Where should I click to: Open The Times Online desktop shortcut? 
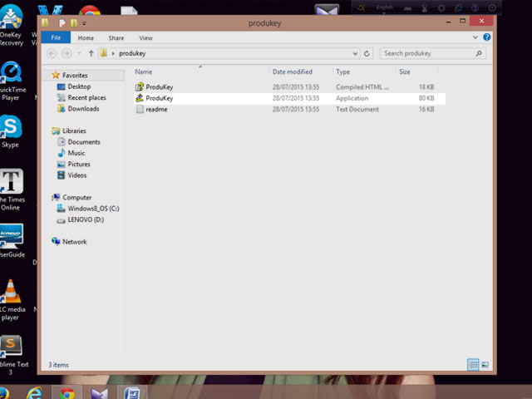[x=12, y=190]
